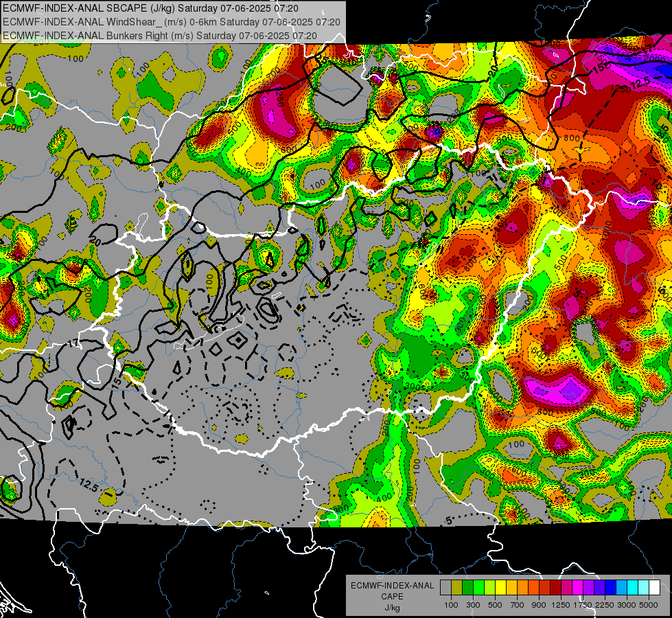Click the legend tick value 1250
Viewport: 672px width, 618px height.
click(x=561, y=605)
